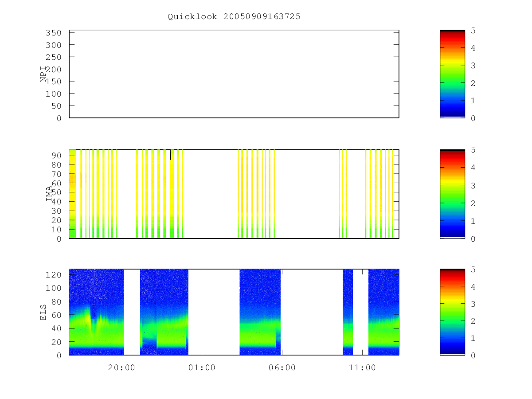
Task: Click the IMA axis label
Action: 49,194
